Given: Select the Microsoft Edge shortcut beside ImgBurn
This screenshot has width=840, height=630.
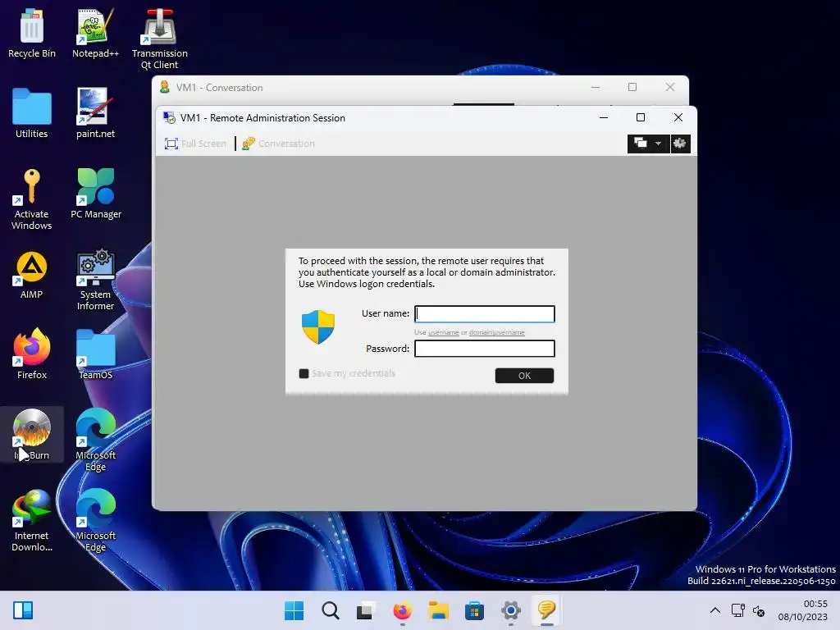Looking at the screenshot, I should [x=95, y=440].
